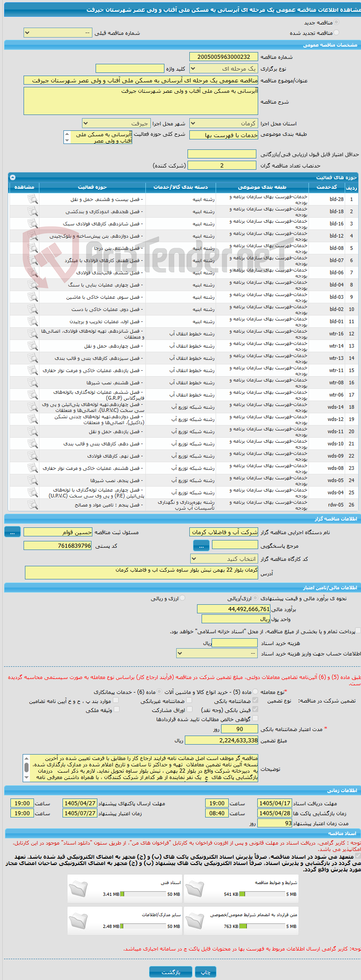Screen dimensions: 361x980
Task: Toggle ضمانتنامه غیربانکی checkbox
Action: click(x=189, y=700)
